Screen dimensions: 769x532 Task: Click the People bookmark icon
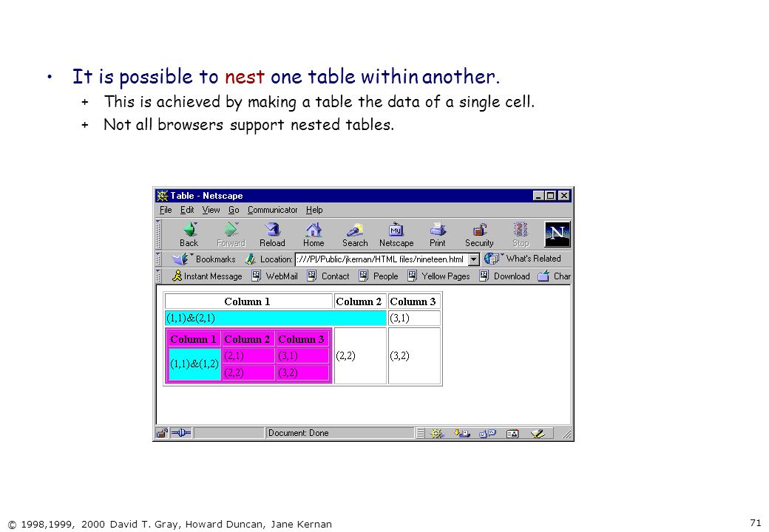click(363, 276)
